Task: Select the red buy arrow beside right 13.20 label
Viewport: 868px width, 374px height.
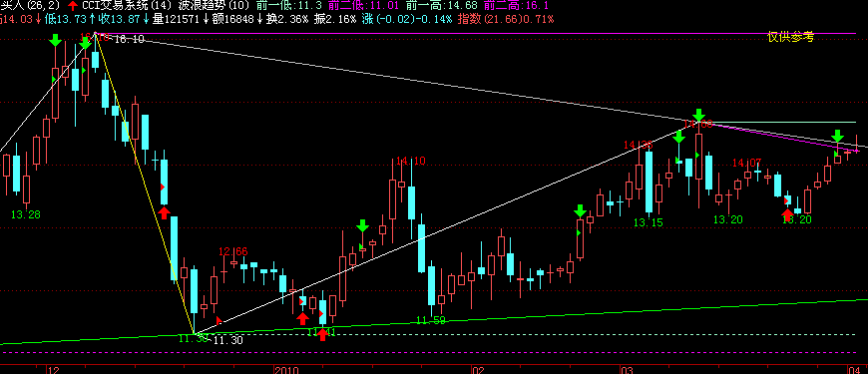Action: pos(787,213)
